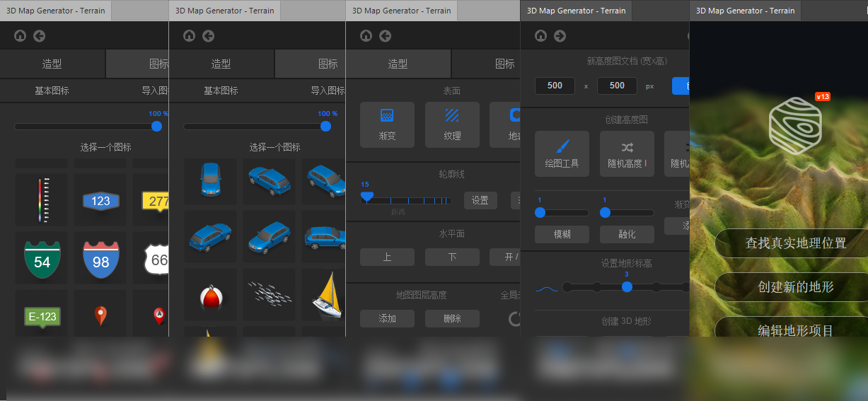Open the 基本图标 sub-tab in first panel
This screenshot has width=868, height=401.
pos(52,91)
